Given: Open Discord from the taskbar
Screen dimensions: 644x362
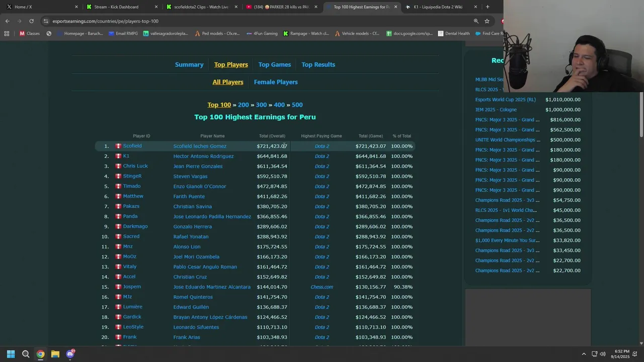Looking at the screenshot, I should 70,354.
